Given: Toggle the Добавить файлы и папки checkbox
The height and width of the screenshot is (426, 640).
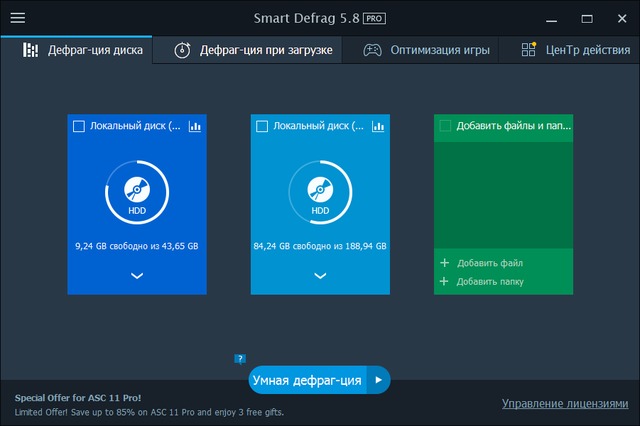Looking at the screenshot, I should (x=445, y=126).
